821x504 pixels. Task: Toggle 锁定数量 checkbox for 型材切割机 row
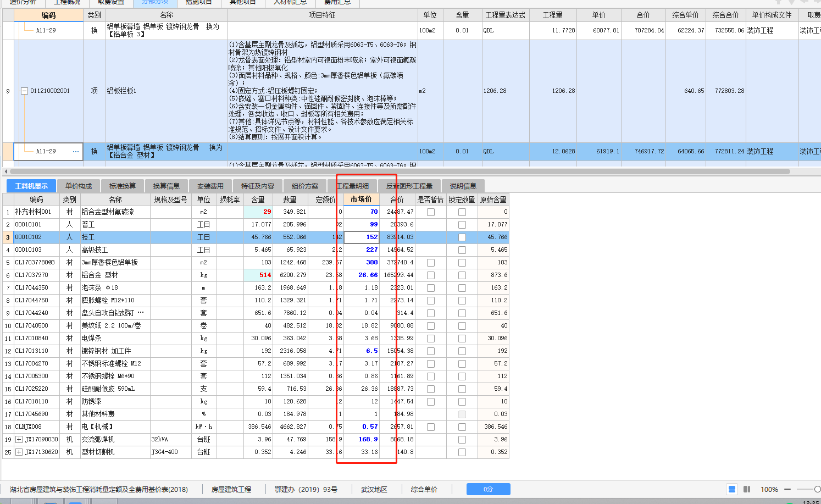pyautogui.click(x=462, y=452)
